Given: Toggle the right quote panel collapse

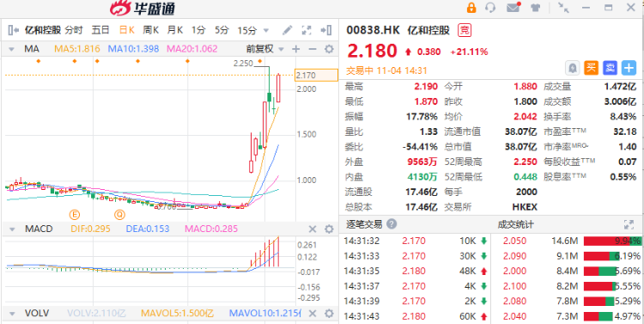Looking at the screenshot, I should (326, 30).
